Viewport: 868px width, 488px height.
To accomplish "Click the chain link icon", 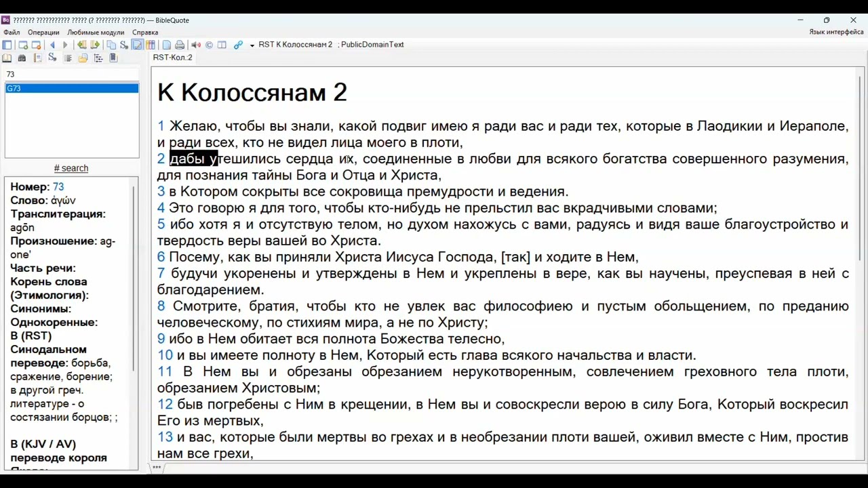I will [x=238, y=45].
